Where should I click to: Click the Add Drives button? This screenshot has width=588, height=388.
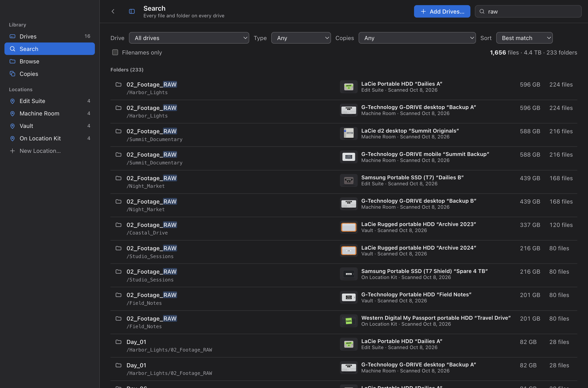coord(442,11)
